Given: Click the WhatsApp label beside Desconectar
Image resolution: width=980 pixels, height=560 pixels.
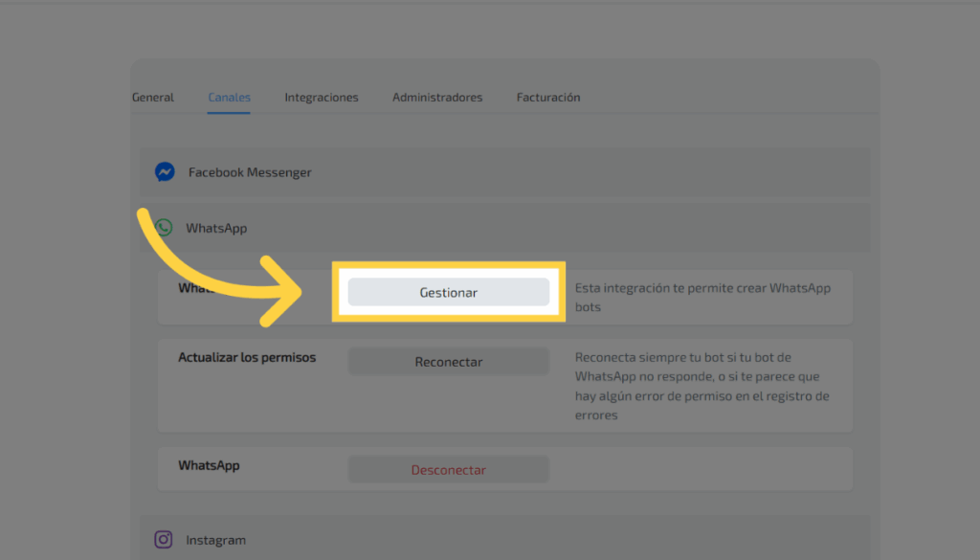Looking at the screenshot, I should click(x=209, y=466).
